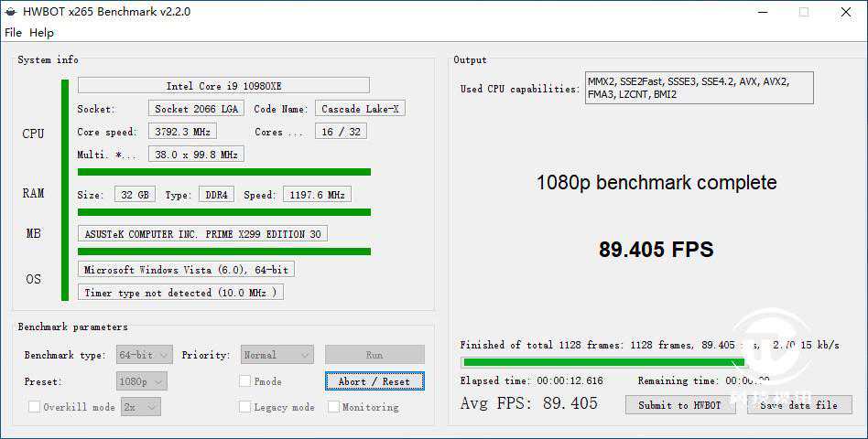868x439 pixels.
Task: Enable the Overkill mode checkbox
Action: (35, 407)
